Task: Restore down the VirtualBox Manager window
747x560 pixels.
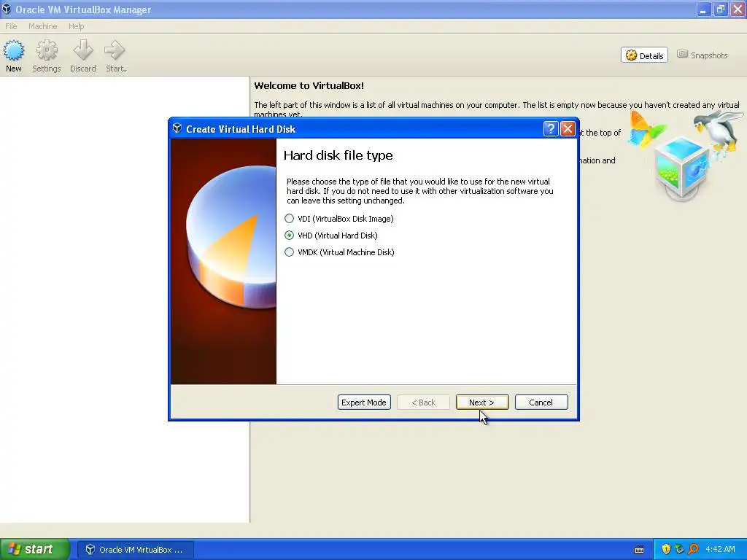Action: tap(720, 9)
